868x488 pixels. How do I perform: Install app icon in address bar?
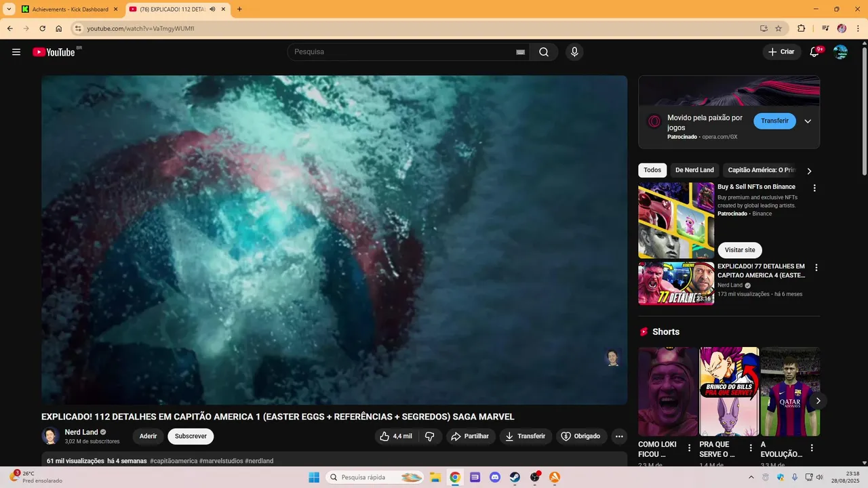(x=764, y=28)
